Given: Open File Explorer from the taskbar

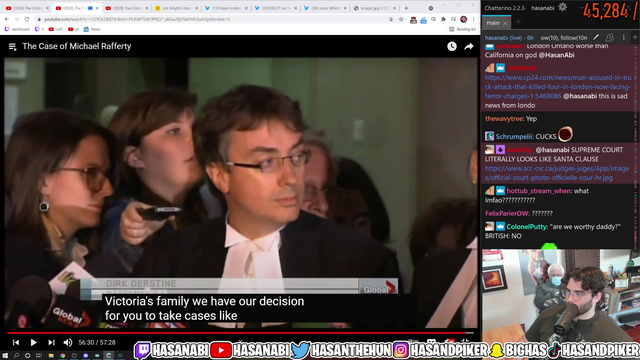Looking at the screenshot, I should (x=51, y=356).
